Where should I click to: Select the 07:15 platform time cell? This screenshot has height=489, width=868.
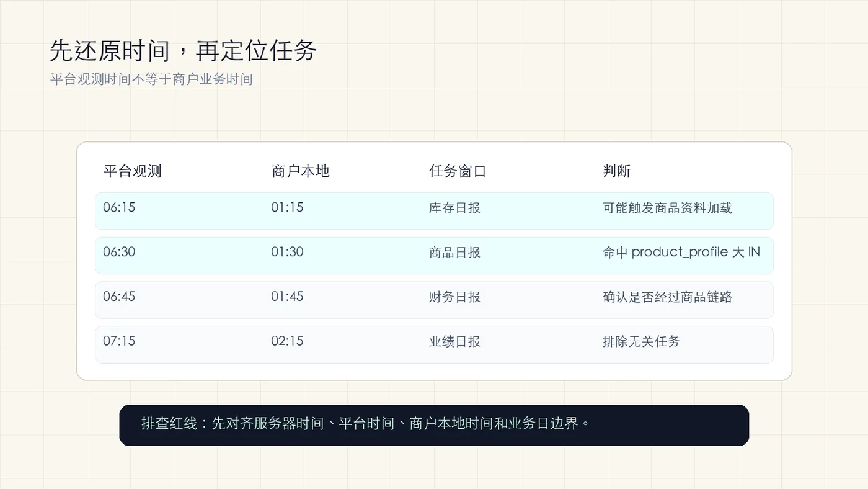(119, 341)
